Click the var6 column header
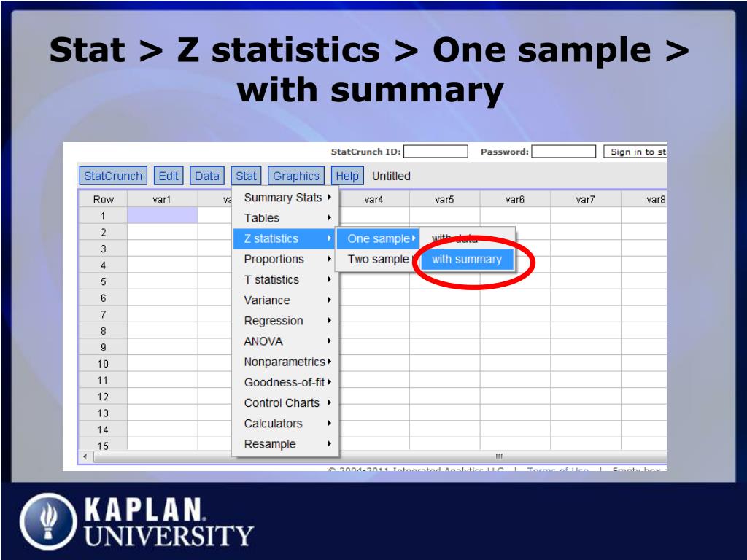Screen dimensions: 747x560 click(515, 199)
